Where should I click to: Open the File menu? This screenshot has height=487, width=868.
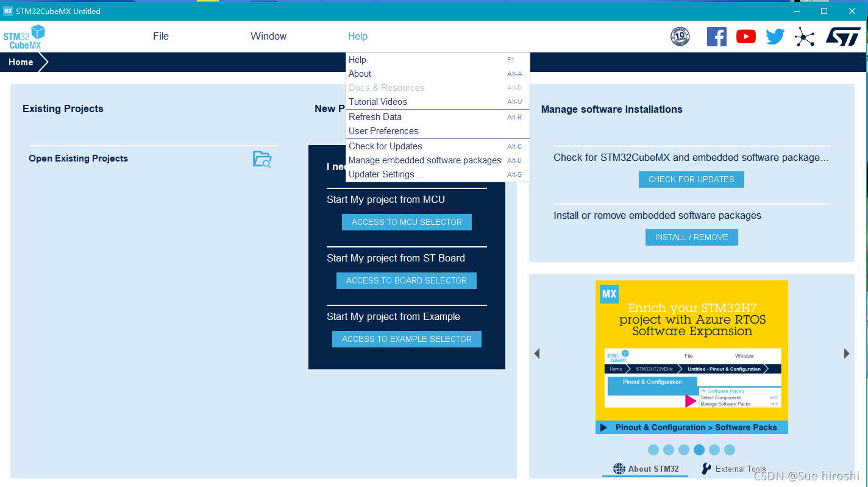coord(161,36)
